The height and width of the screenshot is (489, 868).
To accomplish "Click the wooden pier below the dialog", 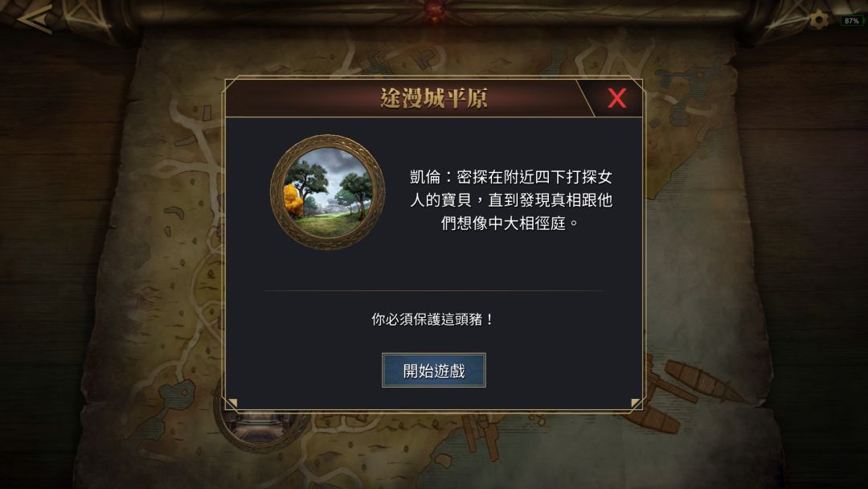I will coord(481,435).
